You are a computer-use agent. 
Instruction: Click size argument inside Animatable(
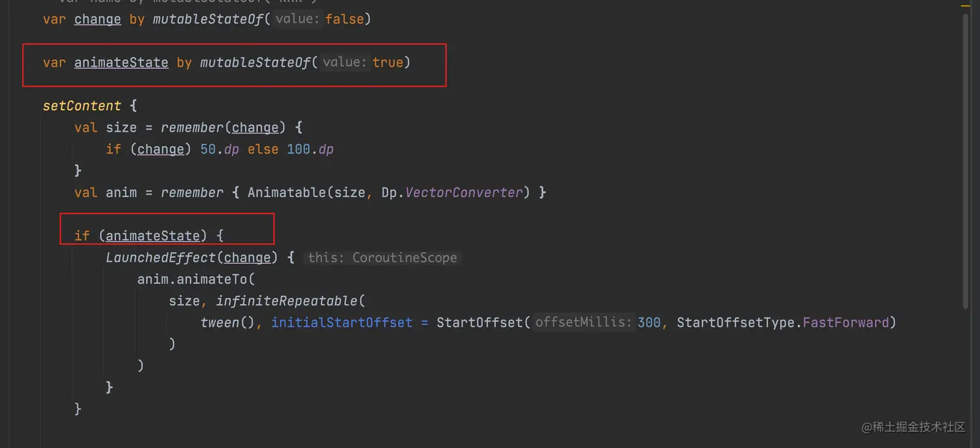349,192
